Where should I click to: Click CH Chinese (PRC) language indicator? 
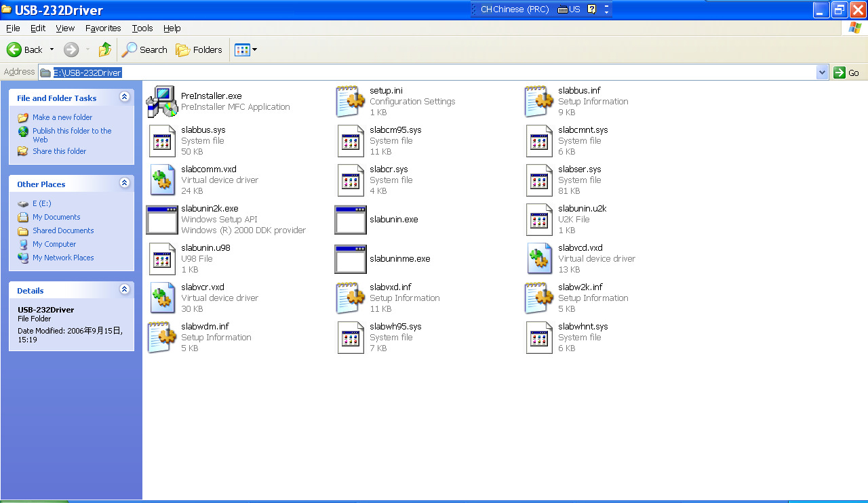coord(514,9)
